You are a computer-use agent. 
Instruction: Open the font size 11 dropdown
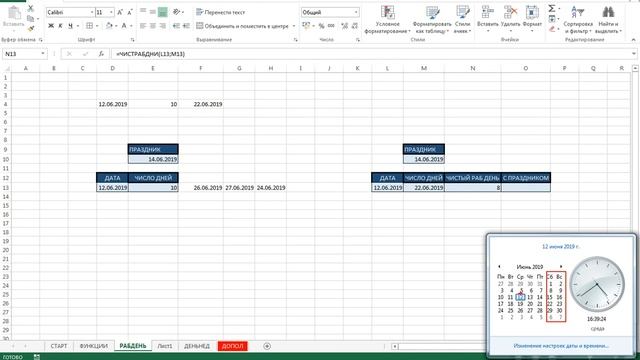(111, 13)
